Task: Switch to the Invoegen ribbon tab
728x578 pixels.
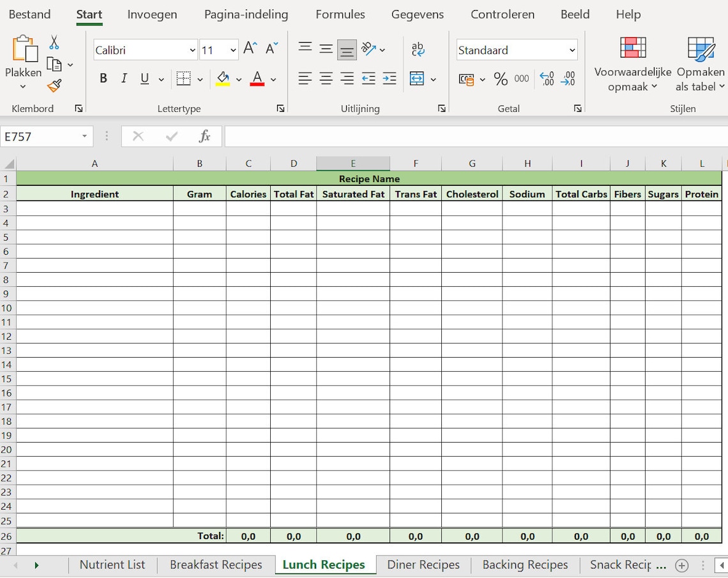Action: point(151,14)
